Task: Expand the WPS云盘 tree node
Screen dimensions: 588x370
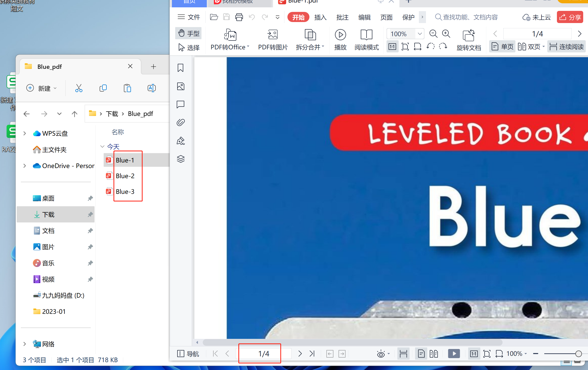Action: coord(25,133)
